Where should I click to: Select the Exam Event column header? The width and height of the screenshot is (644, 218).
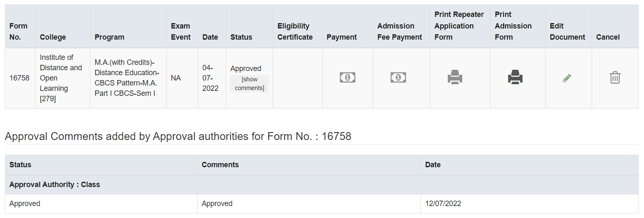click(181, 31)
